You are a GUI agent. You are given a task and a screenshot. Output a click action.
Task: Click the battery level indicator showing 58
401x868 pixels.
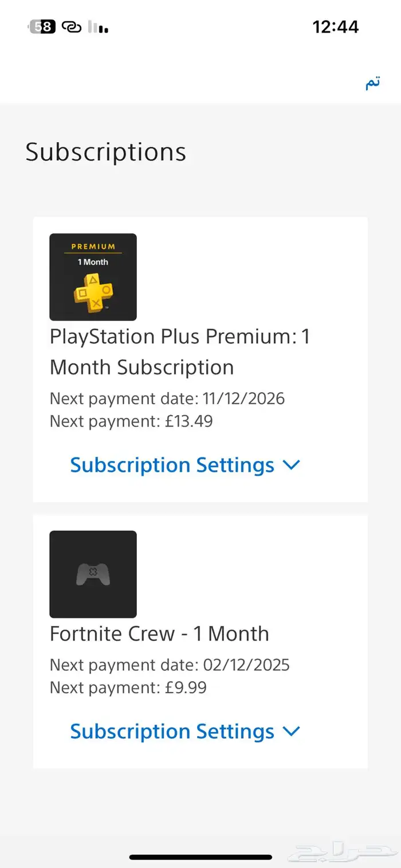43,27
